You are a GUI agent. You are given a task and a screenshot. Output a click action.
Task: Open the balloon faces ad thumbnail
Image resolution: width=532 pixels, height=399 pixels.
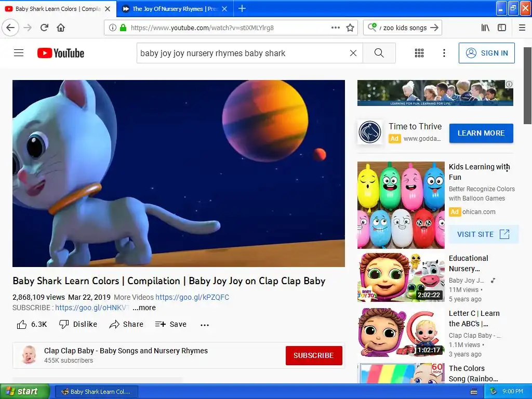pos(401,205)
